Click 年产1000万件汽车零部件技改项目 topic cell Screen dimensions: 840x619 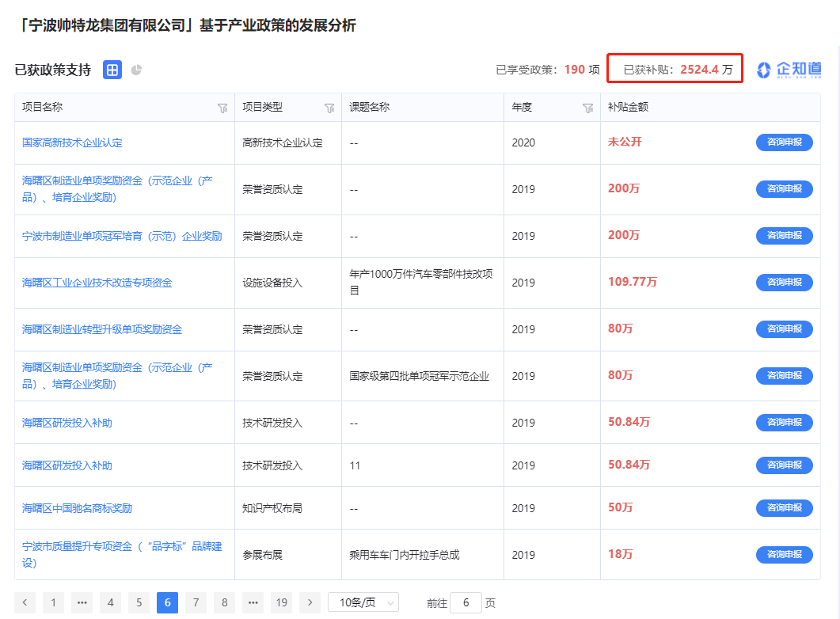click(421, 282)
